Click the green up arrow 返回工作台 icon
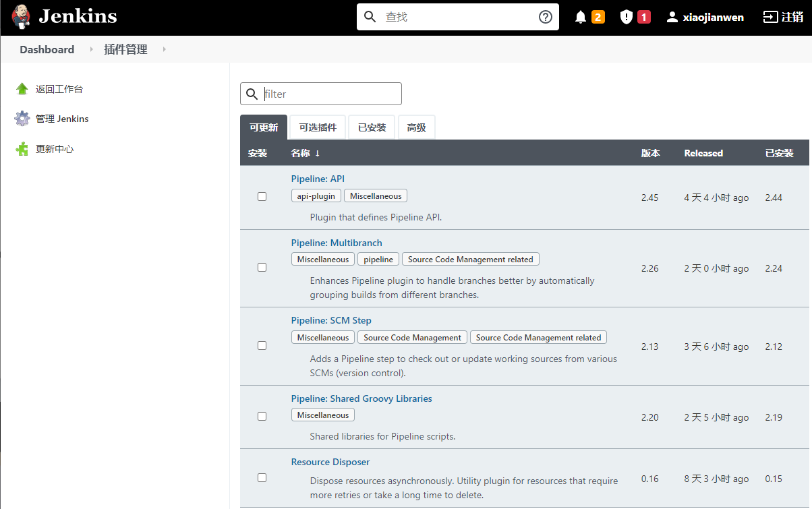The width and height of the screenshot is (812, 509). tap(22, 88)
